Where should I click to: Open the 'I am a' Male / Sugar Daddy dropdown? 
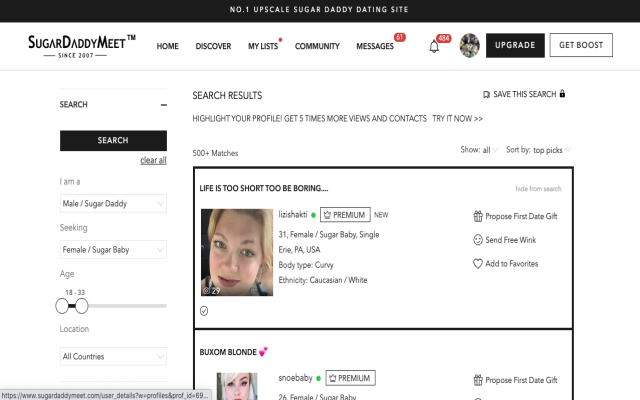[x=113, y=203]
